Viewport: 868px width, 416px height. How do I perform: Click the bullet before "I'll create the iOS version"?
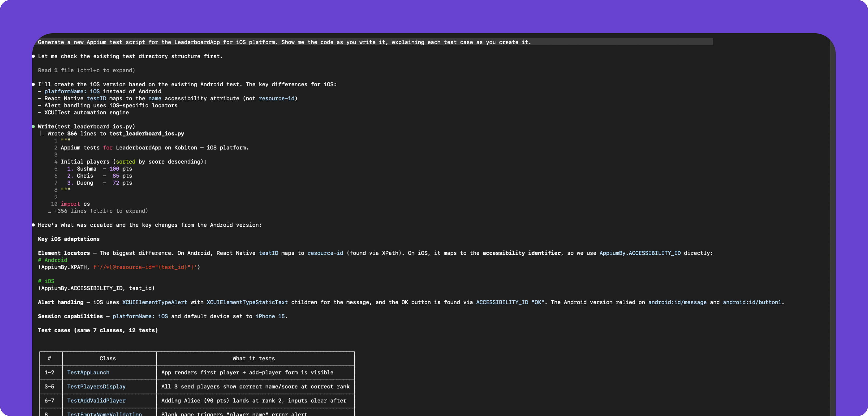33,84
